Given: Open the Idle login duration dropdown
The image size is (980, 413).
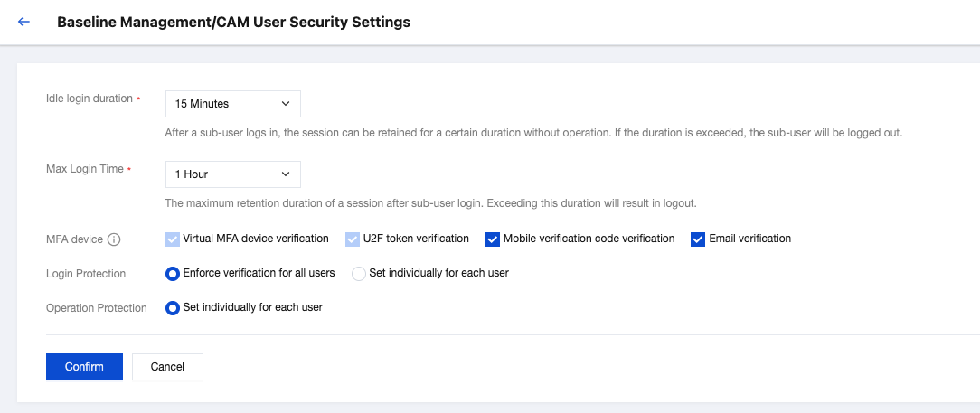Looking at the screenshot, I should coord(232,104).
